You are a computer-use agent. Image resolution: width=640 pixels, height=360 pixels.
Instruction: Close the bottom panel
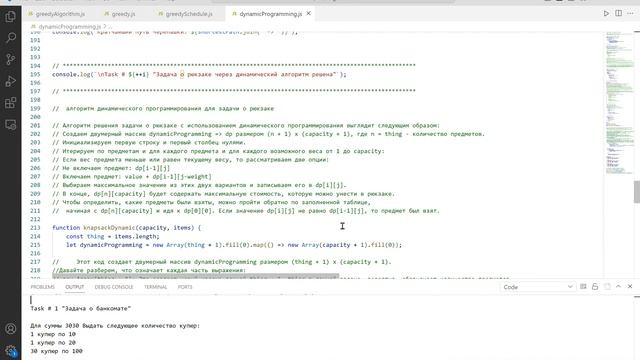[630, 287]
